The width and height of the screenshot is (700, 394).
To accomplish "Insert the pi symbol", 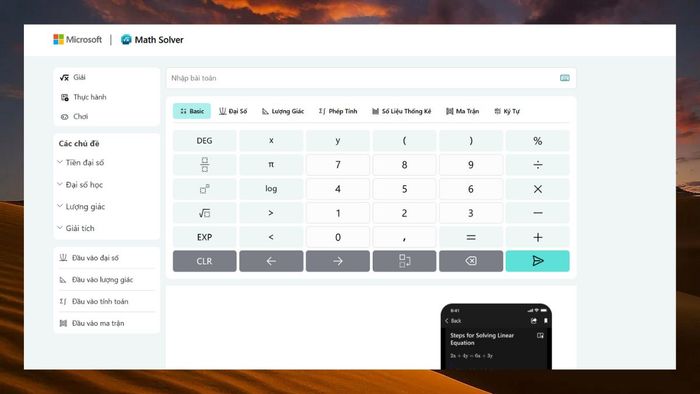I will (x=271, y=165).
